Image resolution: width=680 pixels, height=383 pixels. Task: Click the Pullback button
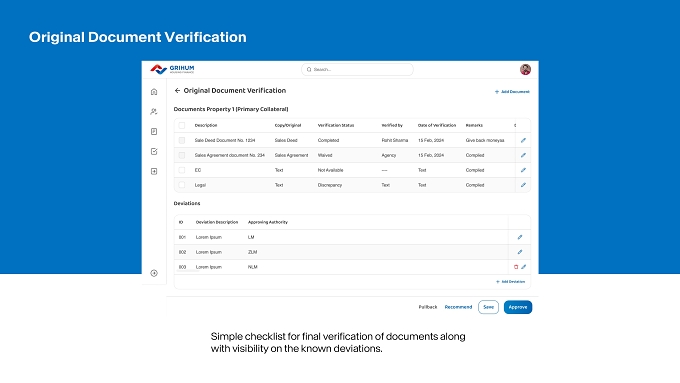pos(428,307)
